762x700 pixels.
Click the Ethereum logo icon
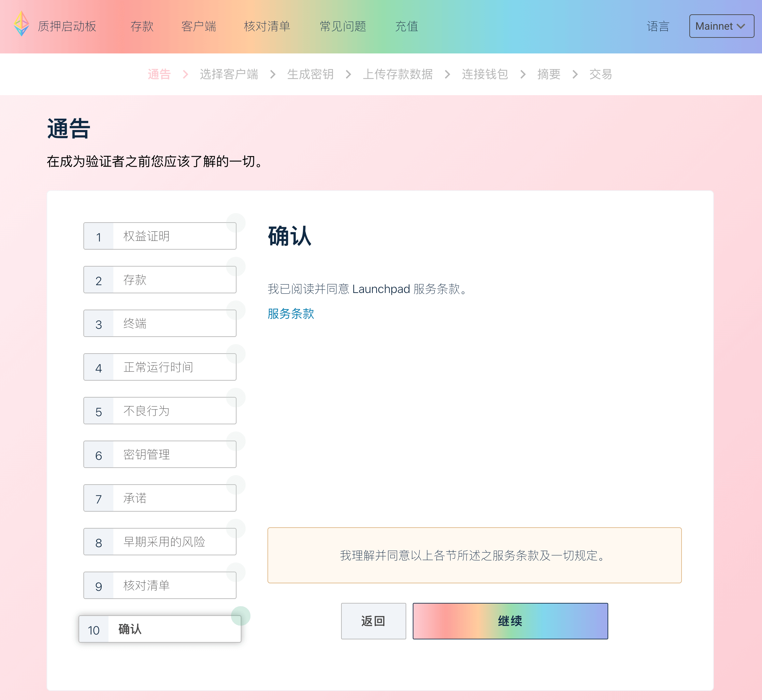coord(22,24)
